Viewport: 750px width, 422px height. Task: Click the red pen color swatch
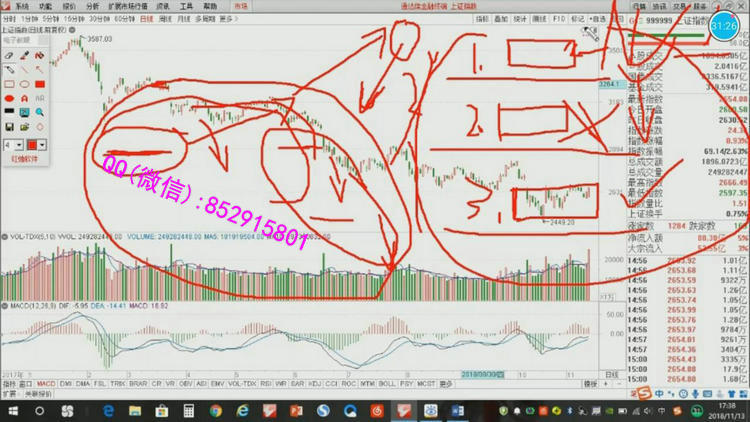click(x=34, y=145)
